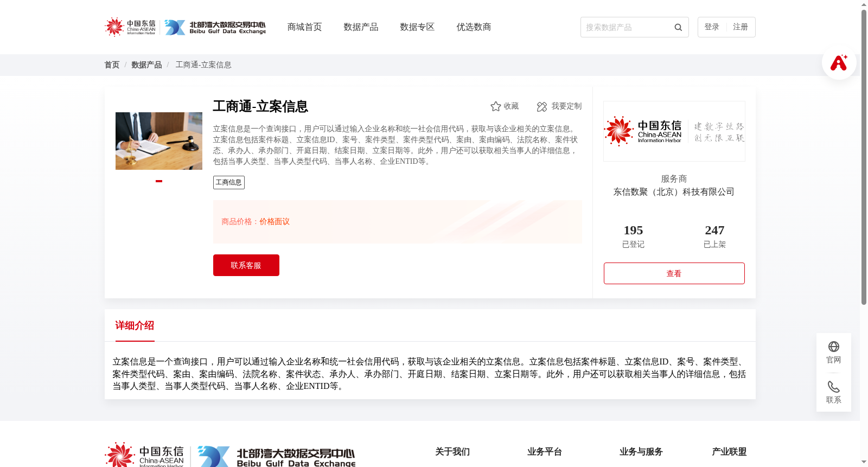The width and height of the screenshot is (868, 467).
Task: Click the 查看 provider button
Action: (x=674, y=273)
